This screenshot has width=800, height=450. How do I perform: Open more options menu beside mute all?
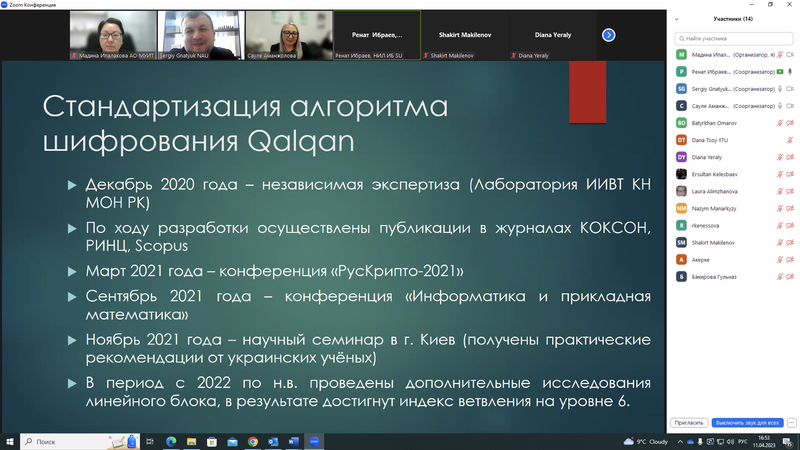point(791,422)
